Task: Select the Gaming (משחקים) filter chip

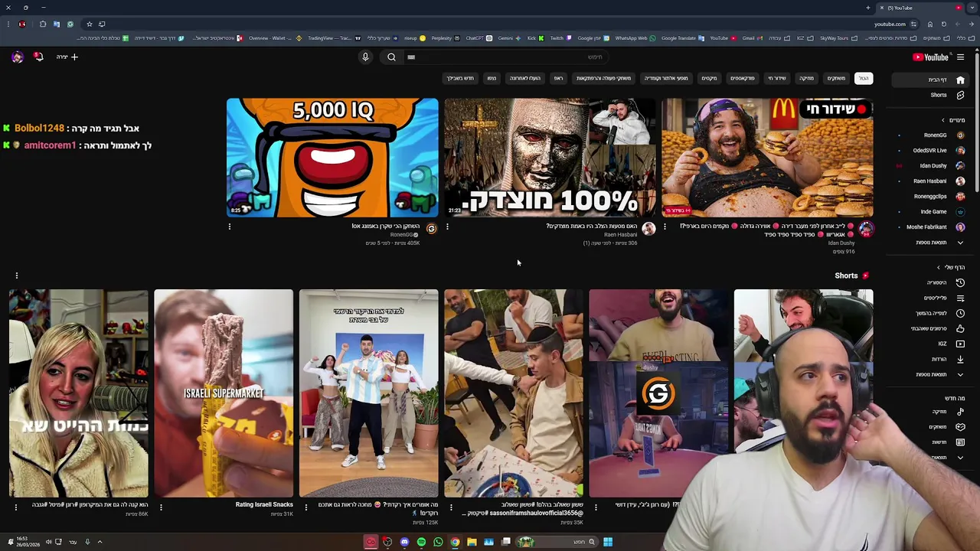Action: click(x=836, y=78)
